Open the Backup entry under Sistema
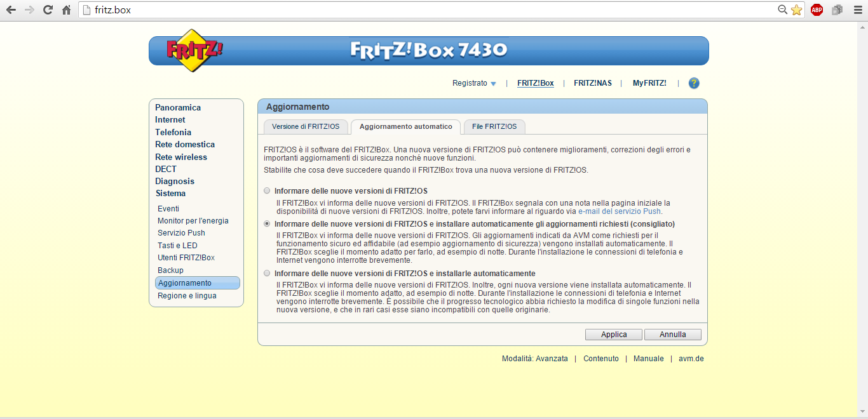The height and width of the screenshot is (419, 868). point(170,270)
